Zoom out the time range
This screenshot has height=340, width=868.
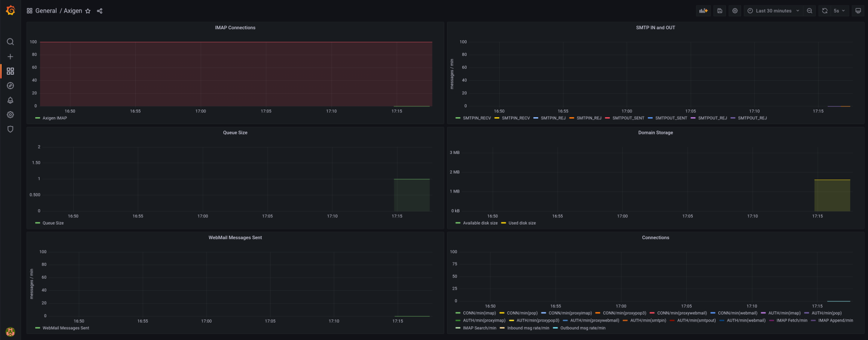point(809,11)
